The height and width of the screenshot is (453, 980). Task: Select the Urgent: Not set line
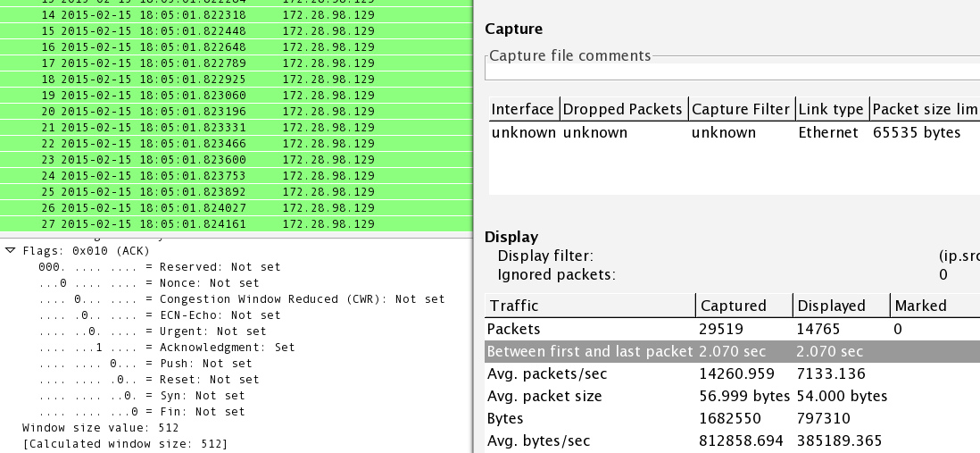point(153,331)
